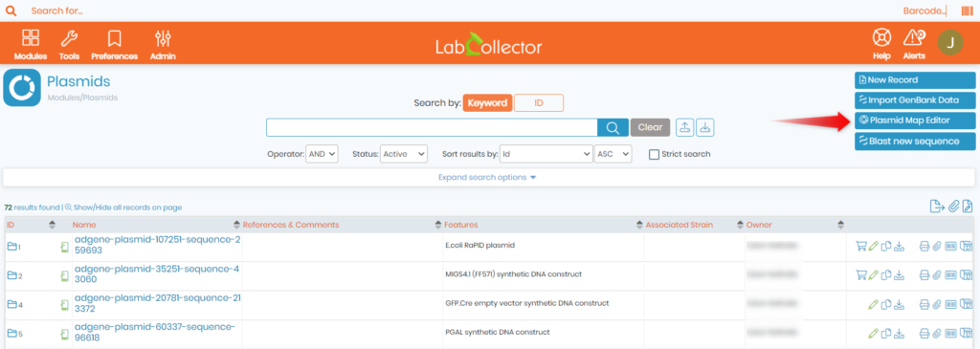Click the paperclip icon in record 4's row

(x=937, y=305)
